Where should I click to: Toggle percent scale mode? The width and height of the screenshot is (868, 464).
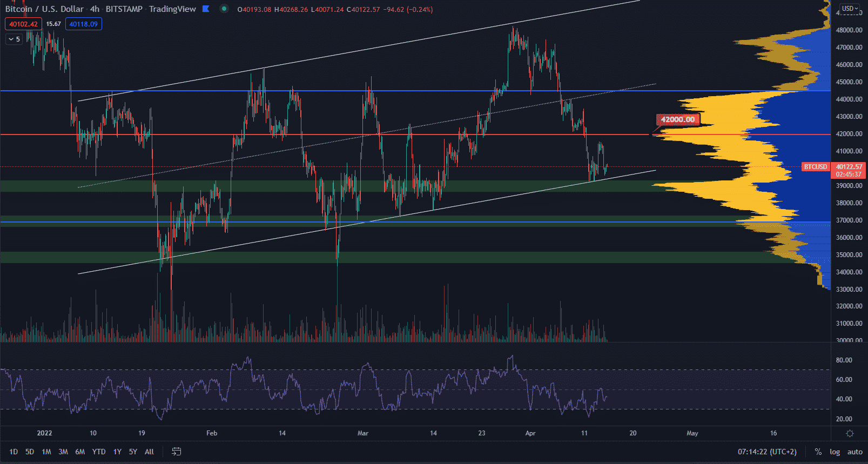(818, 452)
